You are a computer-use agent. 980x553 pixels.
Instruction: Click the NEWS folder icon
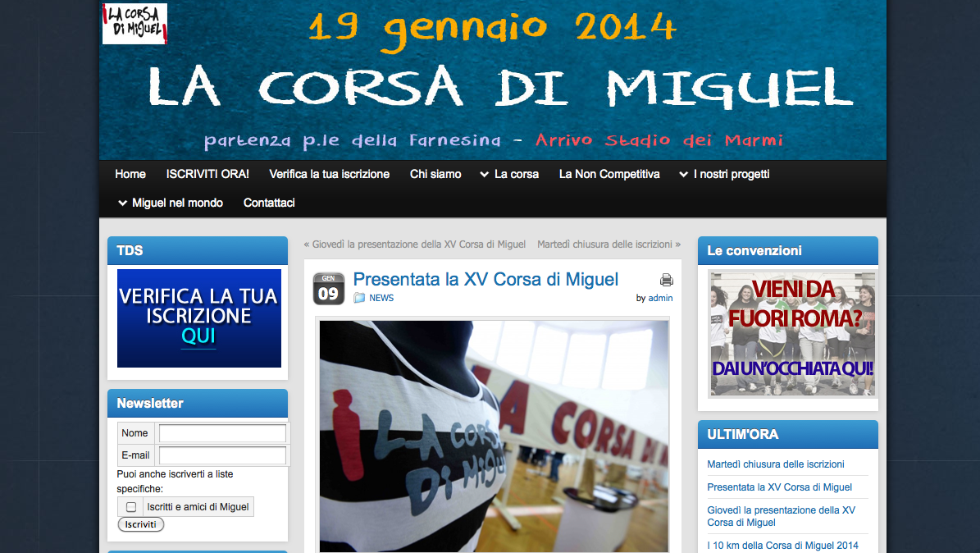[359, 298]
